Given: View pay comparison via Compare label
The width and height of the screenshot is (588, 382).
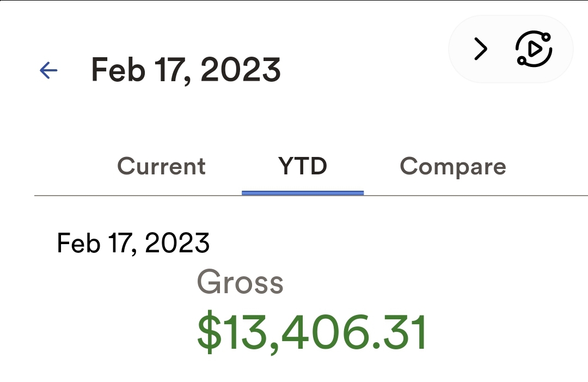Looking at the screenshot, I should (x=453, y=166).
